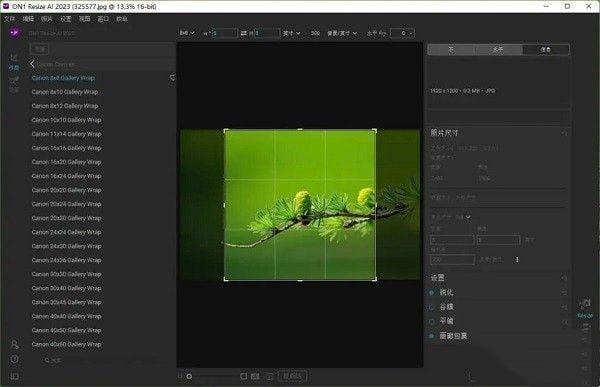The width and height of the screenshot is (600, 387).
Task: Swap width and height values icon
Action: [x=244, y=34]
